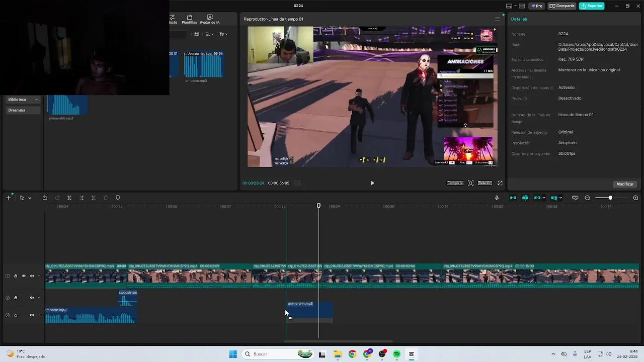Click the timeline fit-to-view zoom icon
The image size is (644, 362).
[x=575, y=198]
